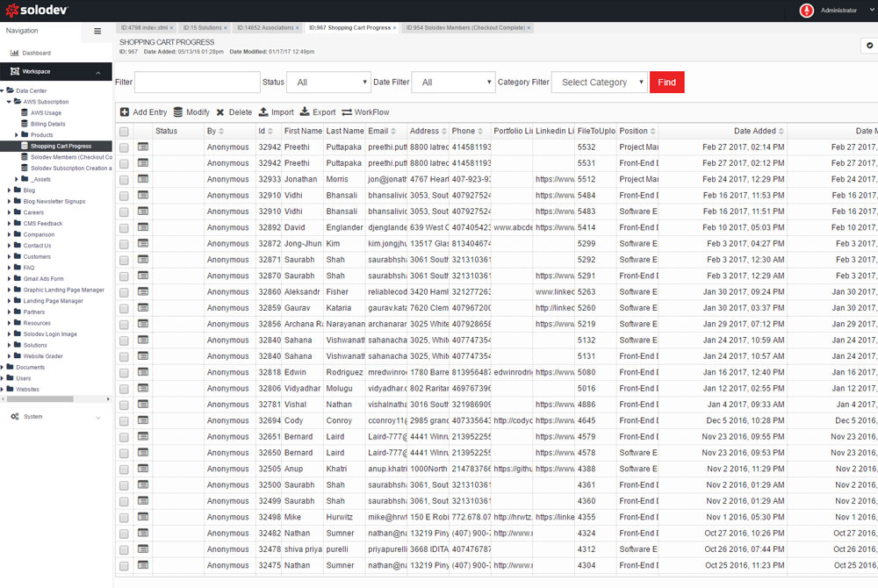Switch to the ID:15 Solutions tab
Screen dimensions: 878x588
point(202,28)
